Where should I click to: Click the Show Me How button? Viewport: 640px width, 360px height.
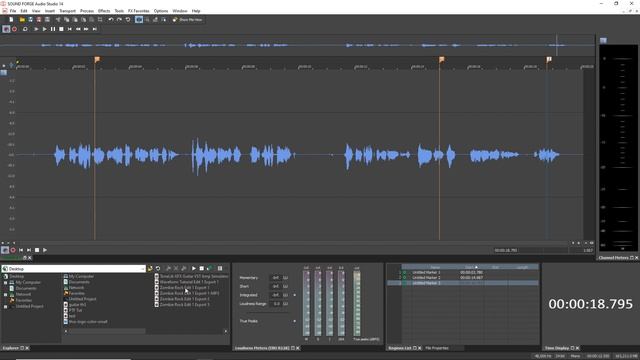click(x=188, y=20)
